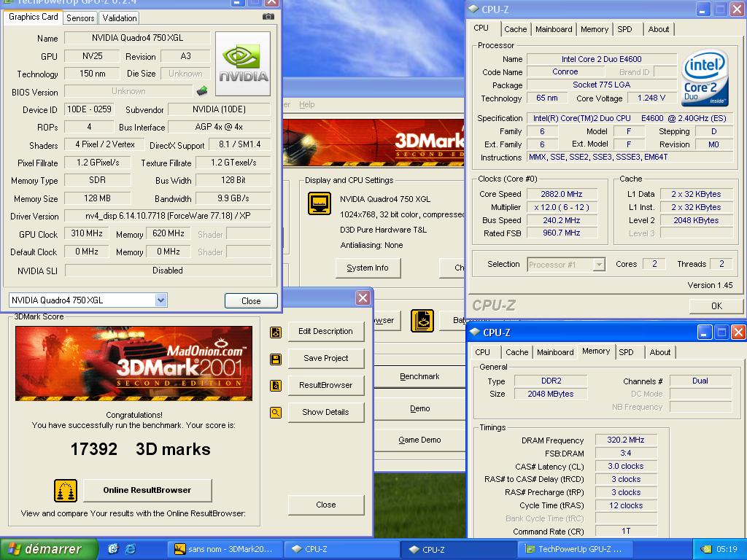Open the Cache tab in top CPU-Z window
The height and width of the screenshot is (560, 747).
tap(516, 29)
